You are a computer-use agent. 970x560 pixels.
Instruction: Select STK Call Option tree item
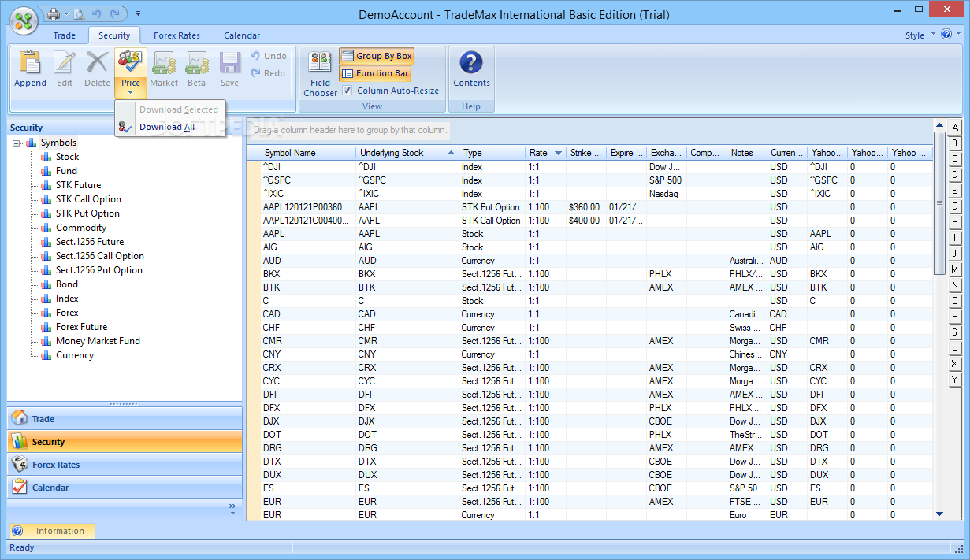88,199
